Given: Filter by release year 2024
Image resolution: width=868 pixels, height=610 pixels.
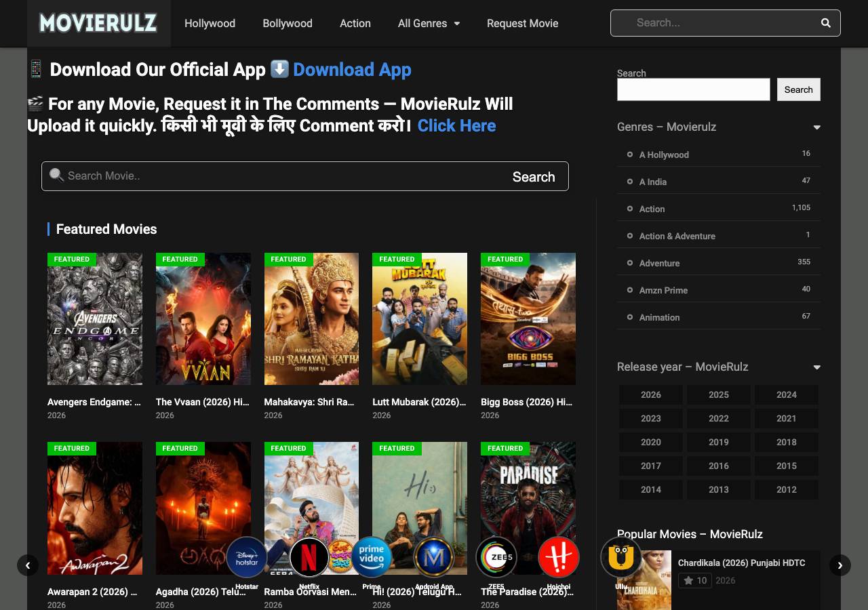Looking at the screenshot, I should click(787, 394).
